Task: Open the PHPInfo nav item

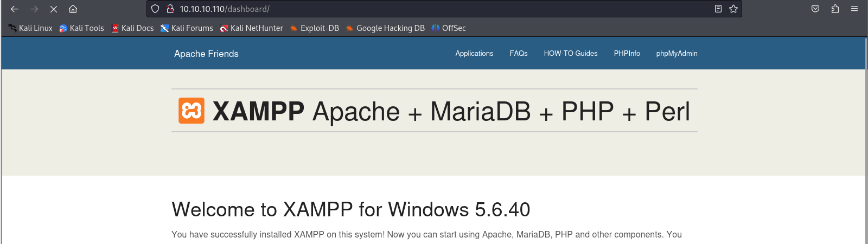Action: 627,54
